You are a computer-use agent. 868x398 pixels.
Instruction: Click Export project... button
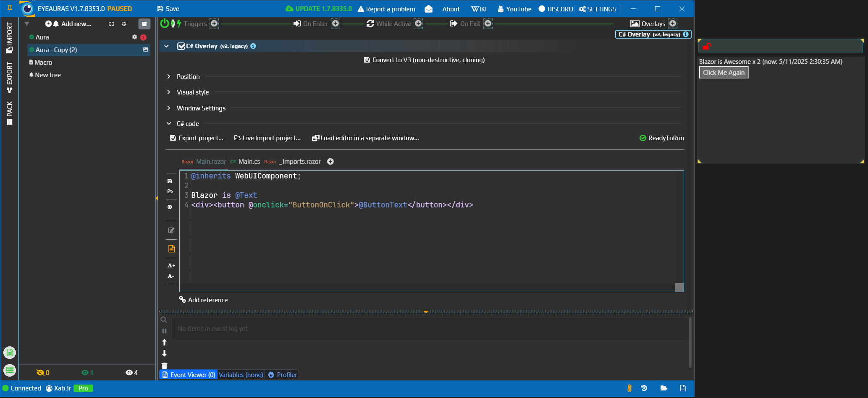tap(197, 138)
